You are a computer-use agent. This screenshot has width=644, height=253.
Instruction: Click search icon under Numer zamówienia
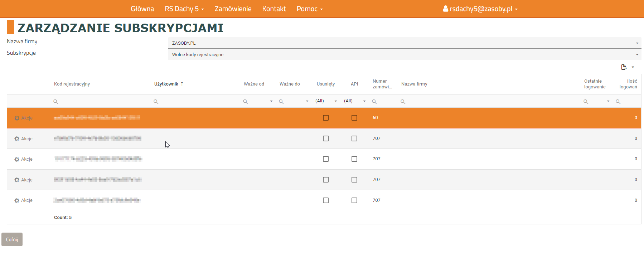(374, 102)
